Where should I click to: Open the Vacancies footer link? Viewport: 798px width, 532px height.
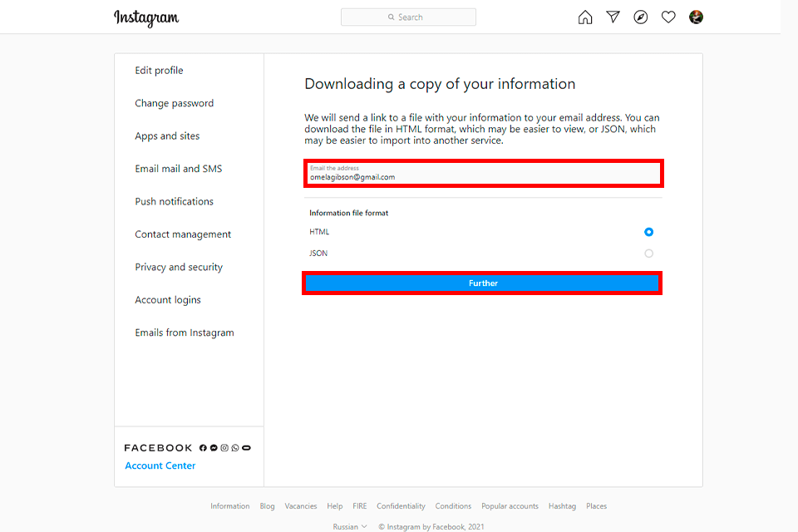[301, 506]
